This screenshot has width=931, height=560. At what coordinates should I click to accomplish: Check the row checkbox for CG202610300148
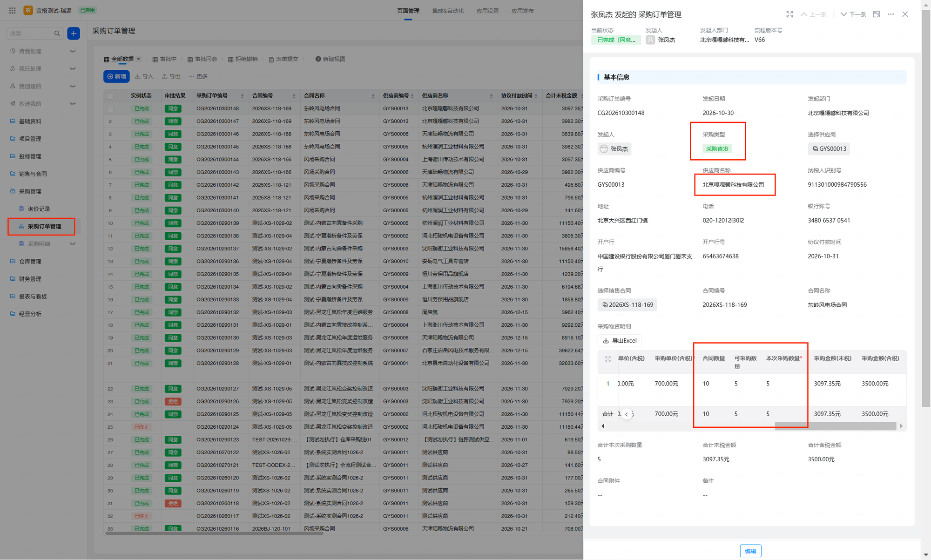[x=110, y=108]
